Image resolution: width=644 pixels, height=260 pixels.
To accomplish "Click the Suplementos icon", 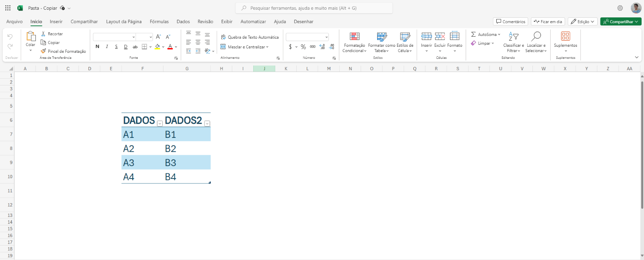I will 565,37.
